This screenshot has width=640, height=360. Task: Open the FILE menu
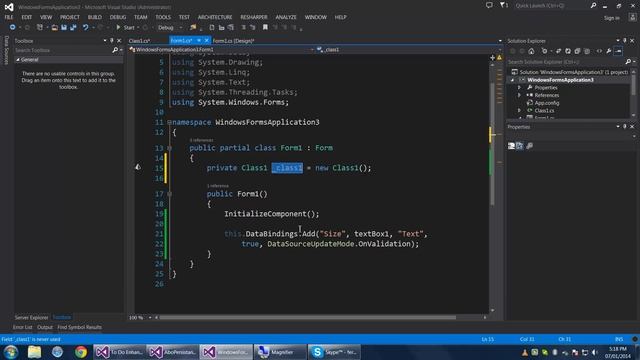[9, 17]
